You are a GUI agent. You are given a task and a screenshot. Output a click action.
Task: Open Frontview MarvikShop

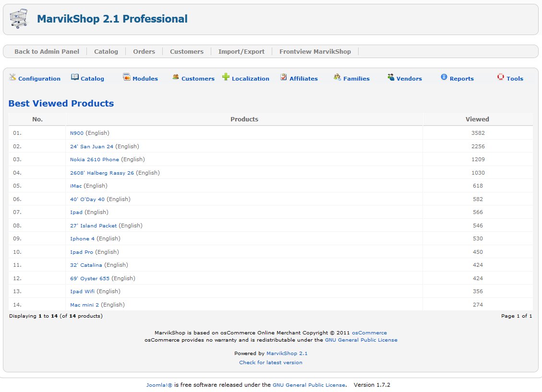point(315,51)
